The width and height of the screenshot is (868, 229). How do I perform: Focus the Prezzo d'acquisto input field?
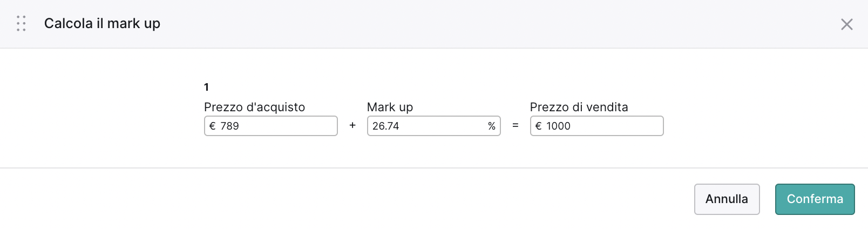click(271, 126)
